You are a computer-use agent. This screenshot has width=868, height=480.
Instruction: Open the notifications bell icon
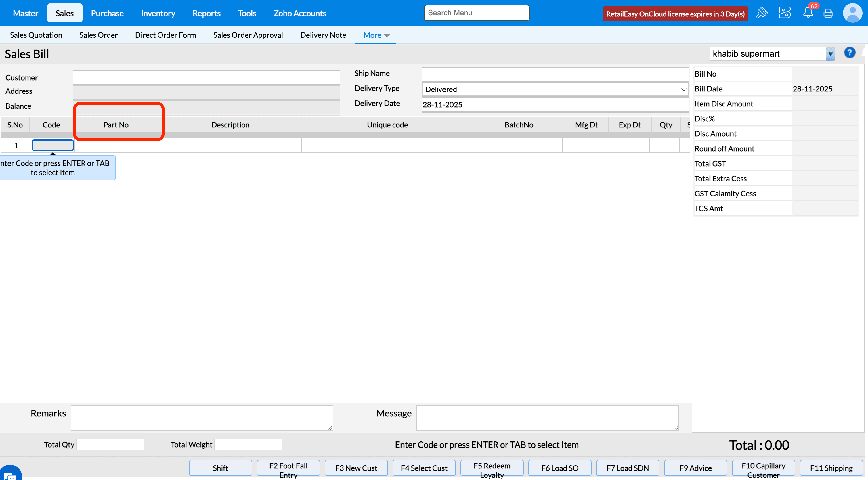[808, 13]
